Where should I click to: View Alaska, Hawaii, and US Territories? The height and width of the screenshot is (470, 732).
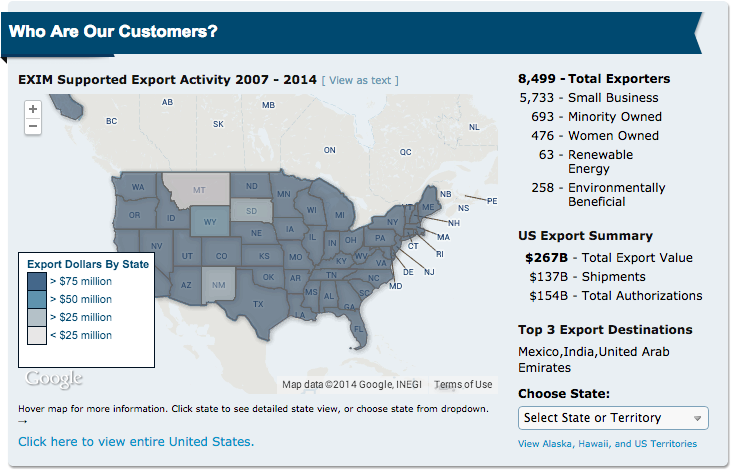(x=607, y=444)
